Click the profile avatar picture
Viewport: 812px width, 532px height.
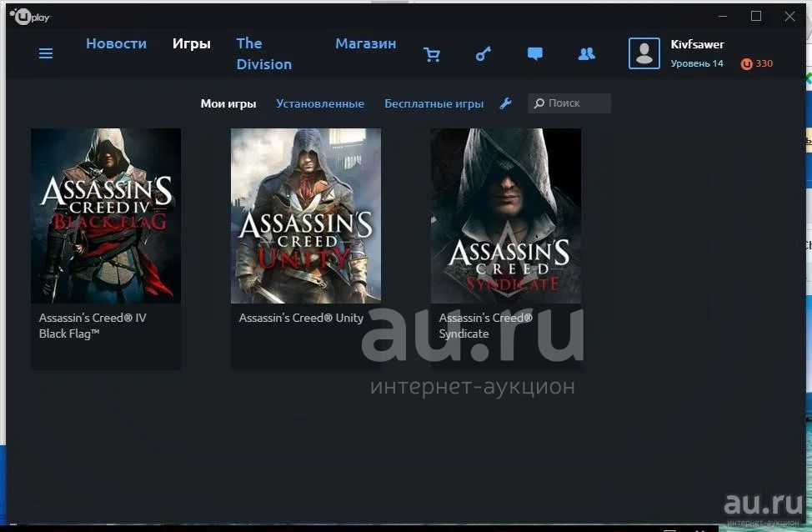coord(644,53)
